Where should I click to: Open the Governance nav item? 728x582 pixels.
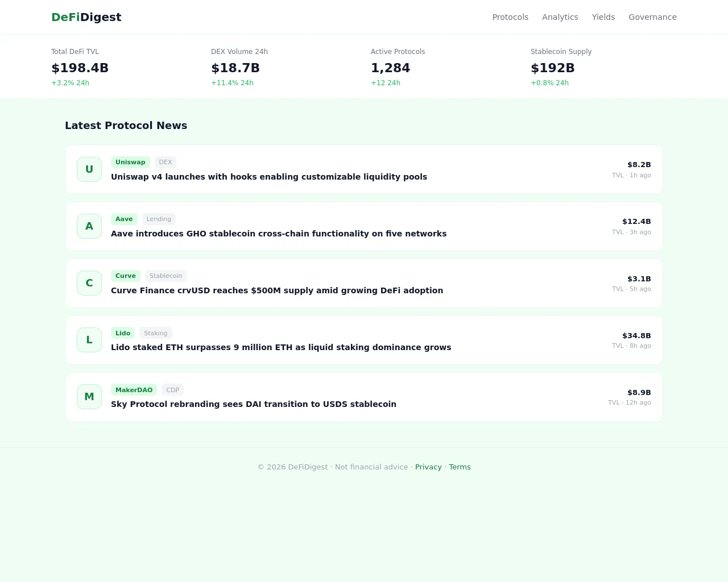(652, 17)
